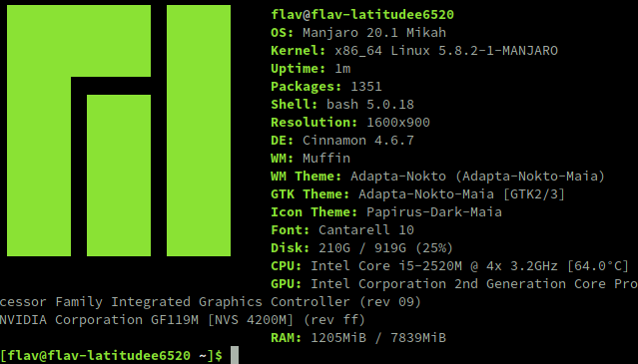This screenshot has width=638, height=364.
Task: Click the DE Cinnamon 4.6.7 line
Action: (342, 141)
